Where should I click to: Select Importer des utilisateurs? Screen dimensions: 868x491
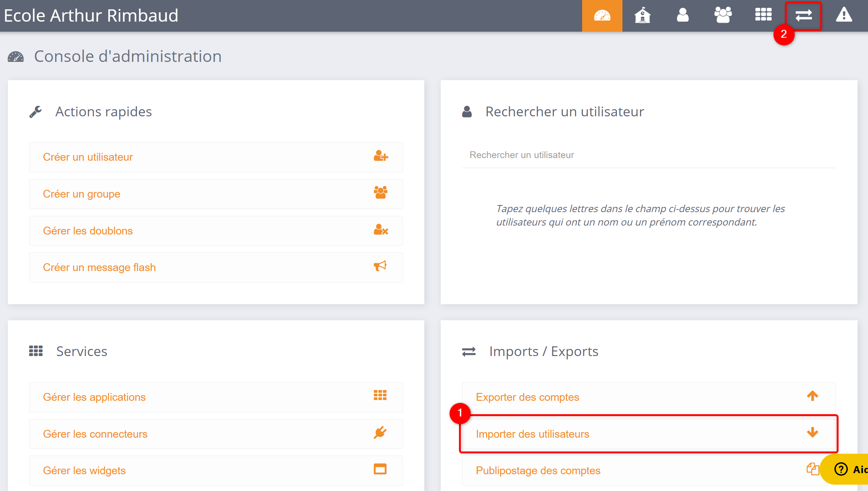point(533,434)
